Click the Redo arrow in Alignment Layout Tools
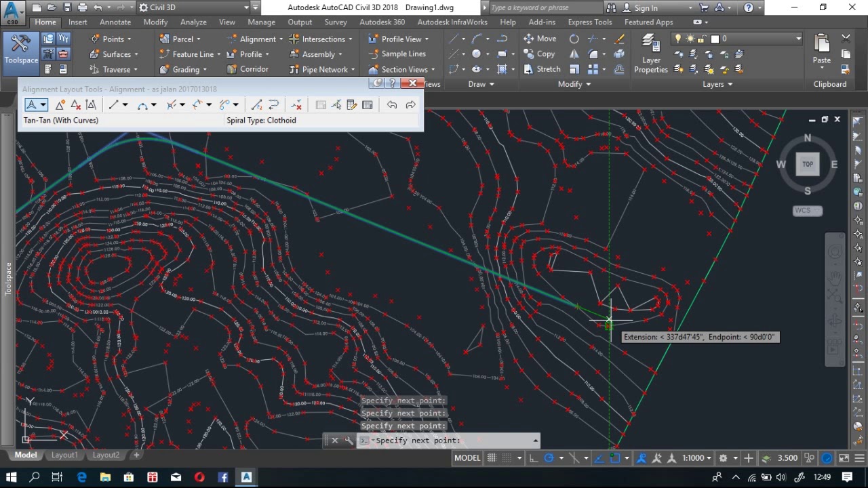Viewport: 868px width, 488px height. [x=410, y=104]
